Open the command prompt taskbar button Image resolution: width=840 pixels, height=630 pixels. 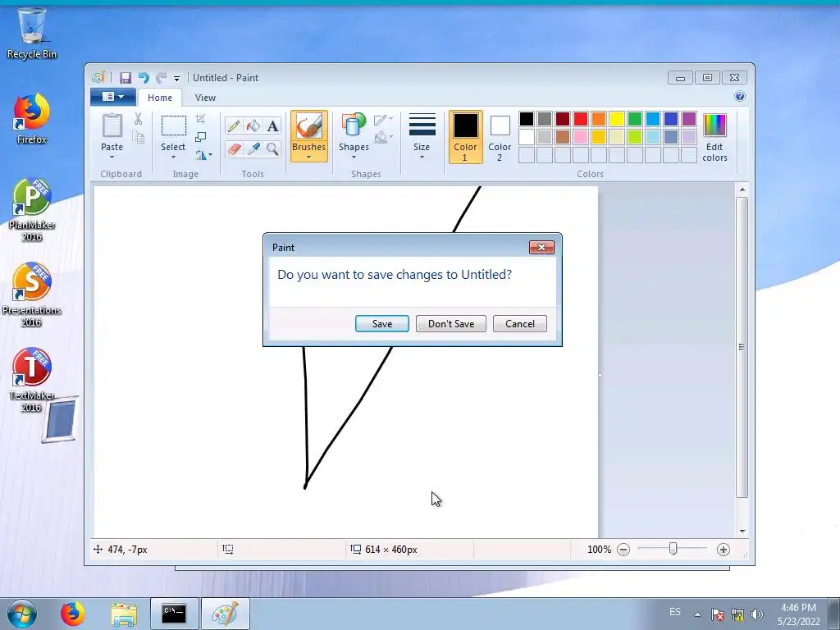174,614
